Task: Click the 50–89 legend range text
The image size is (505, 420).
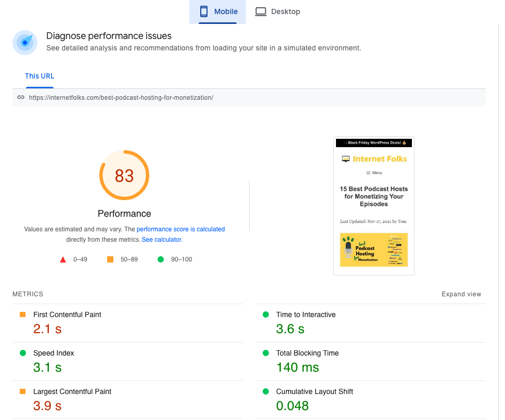Action: pos(129,259)
